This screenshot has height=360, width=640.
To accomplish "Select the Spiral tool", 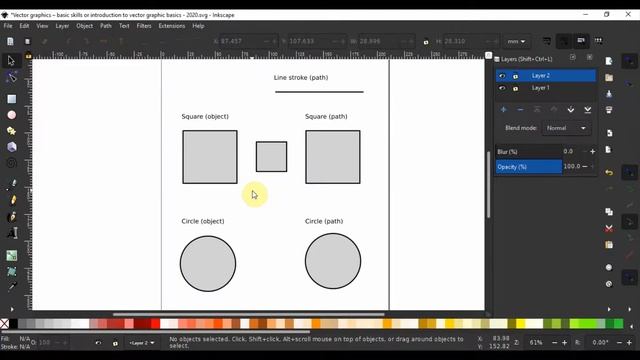I will point(11,163).
